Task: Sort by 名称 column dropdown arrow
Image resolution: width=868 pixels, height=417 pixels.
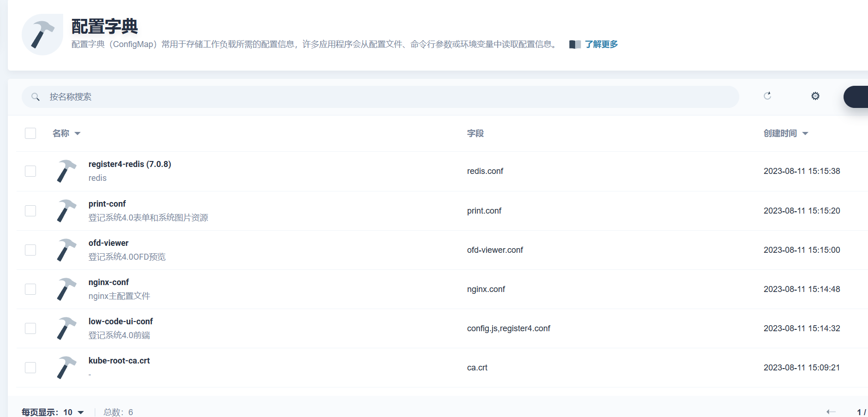Action: point(77,134)
